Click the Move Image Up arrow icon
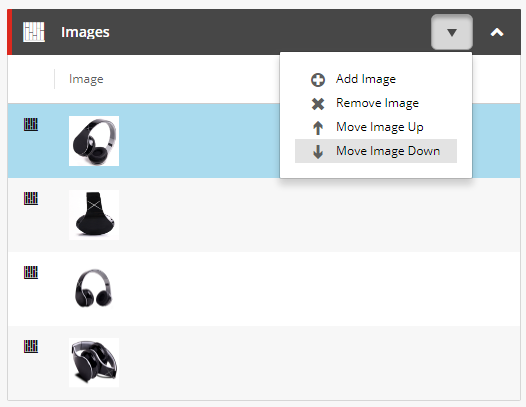The width and height of the screenshot is (526, 407). click(318, 128)
